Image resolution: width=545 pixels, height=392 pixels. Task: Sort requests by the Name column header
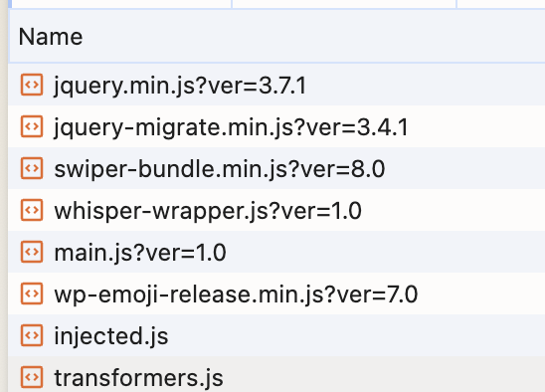(x=51, y=37)
